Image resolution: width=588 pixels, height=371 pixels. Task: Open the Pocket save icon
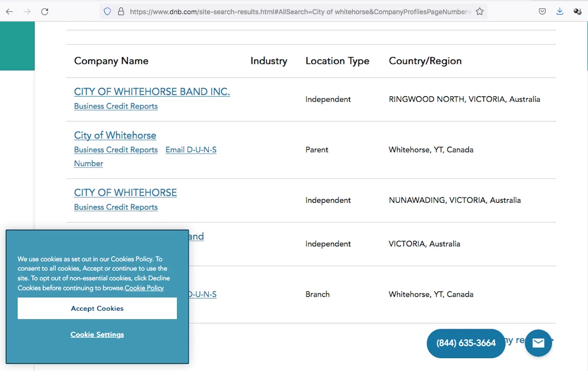542,12
